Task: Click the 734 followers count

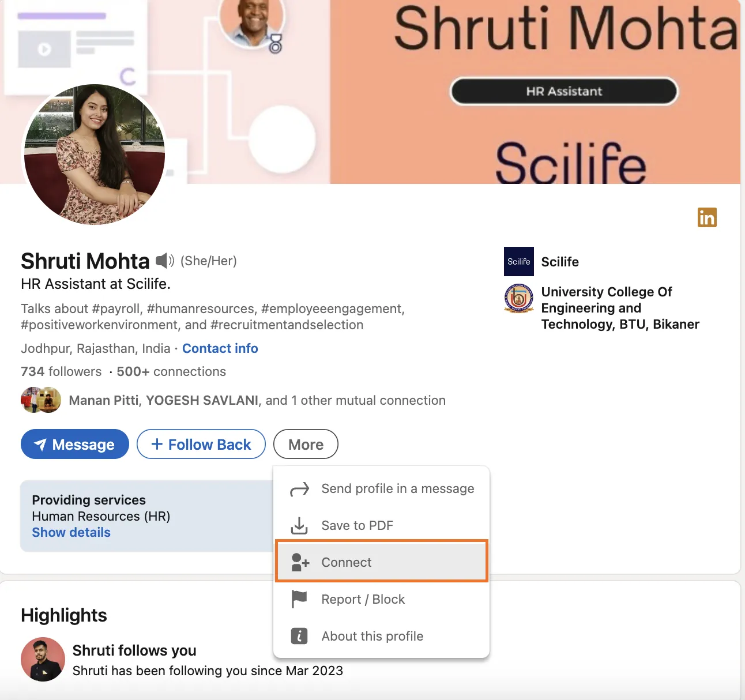Action: pos(61,371)
